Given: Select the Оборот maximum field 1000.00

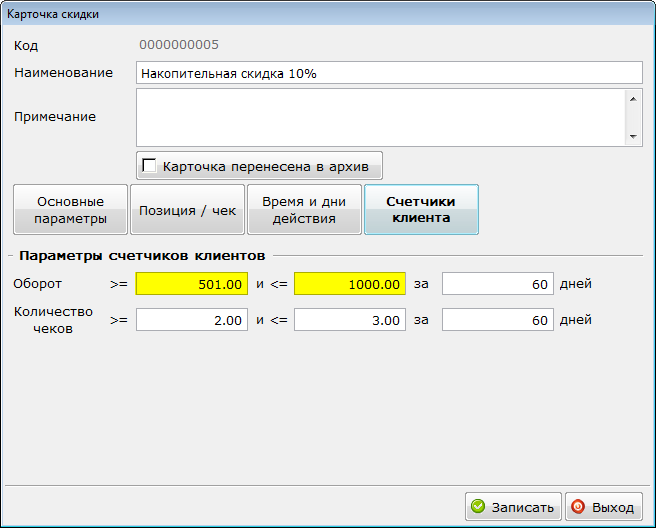Looking at the screenshot, I should pyautogui.click(x=350, y=284).
